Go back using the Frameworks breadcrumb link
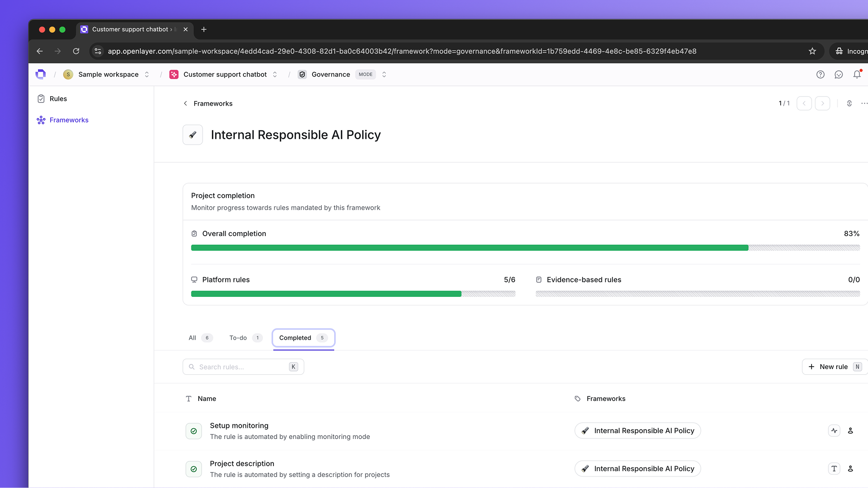Viewport: 868px width, 488px height. click(213, 103)
